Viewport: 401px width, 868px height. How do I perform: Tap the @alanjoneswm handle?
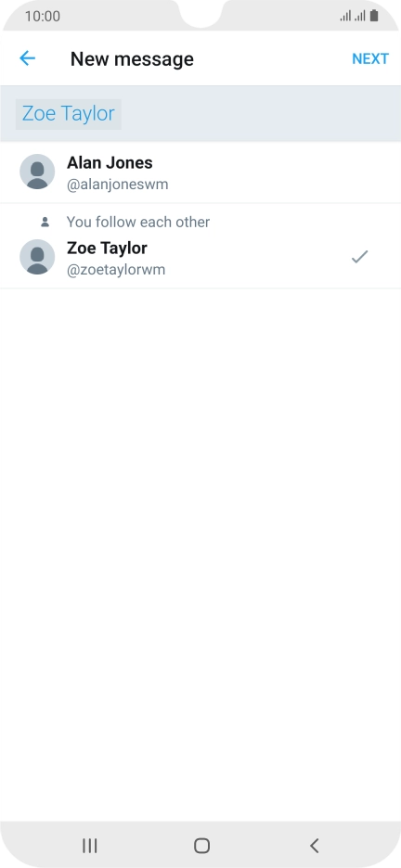117,185
